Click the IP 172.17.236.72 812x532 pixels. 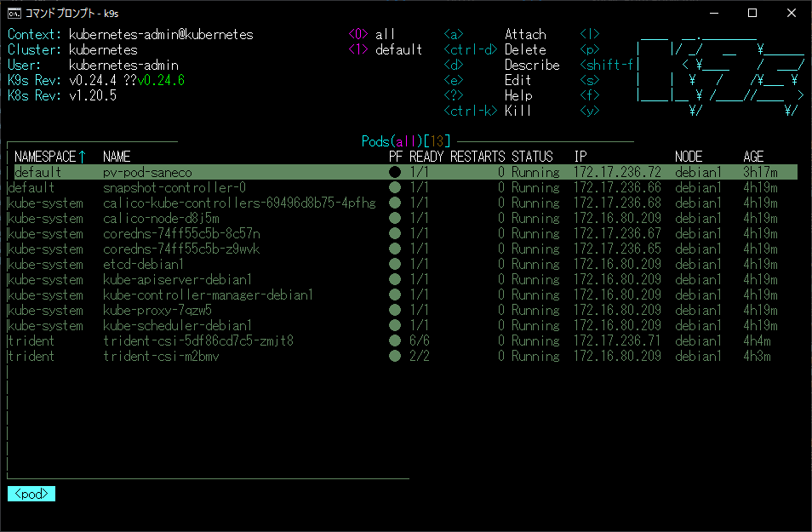pos(617,173)
